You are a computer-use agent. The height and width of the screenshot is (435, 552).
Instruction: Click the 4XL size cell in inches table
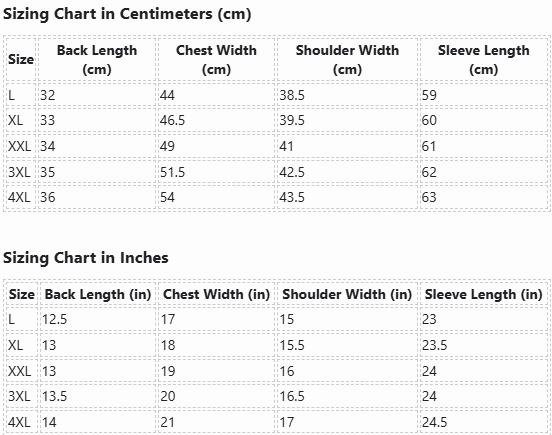(22, 422)
